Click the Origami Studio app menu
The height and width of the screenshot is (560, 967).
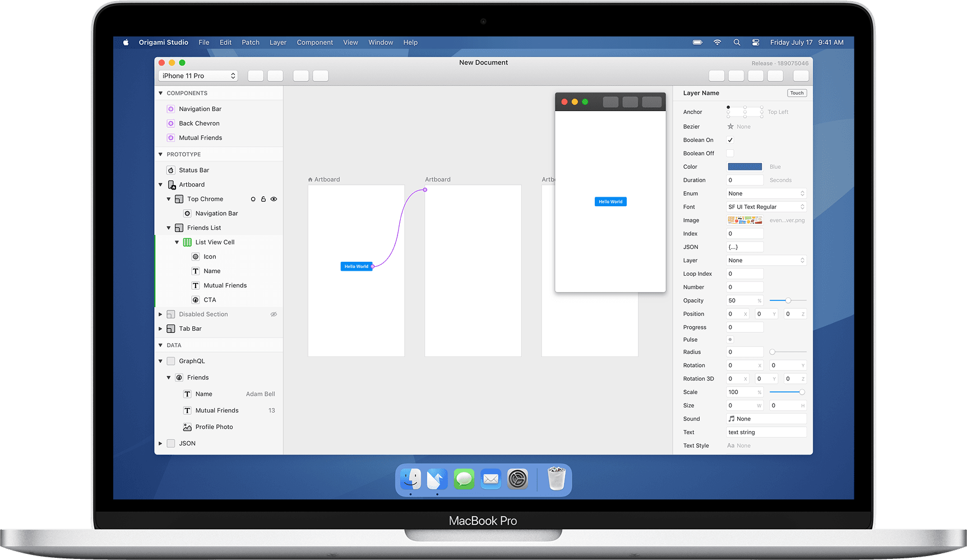pyautogui.click(x=164, y=43)
